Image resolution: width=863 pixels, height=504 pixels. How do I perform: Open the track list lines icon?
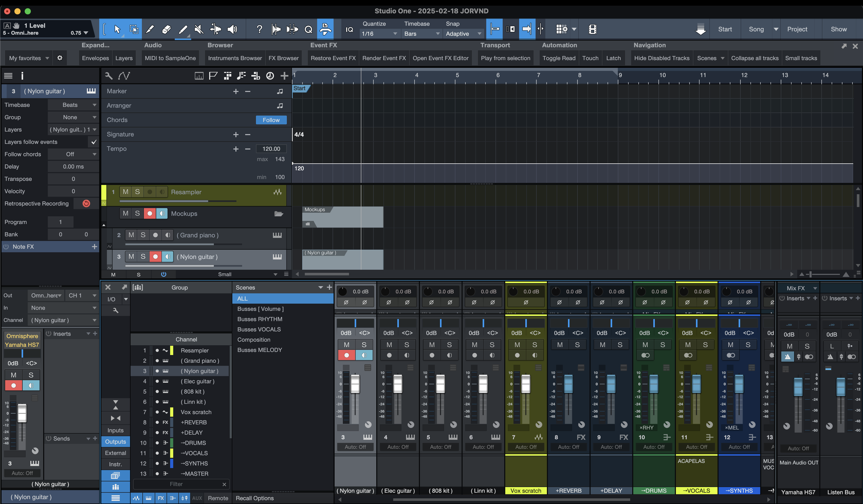tap(8, 76)
